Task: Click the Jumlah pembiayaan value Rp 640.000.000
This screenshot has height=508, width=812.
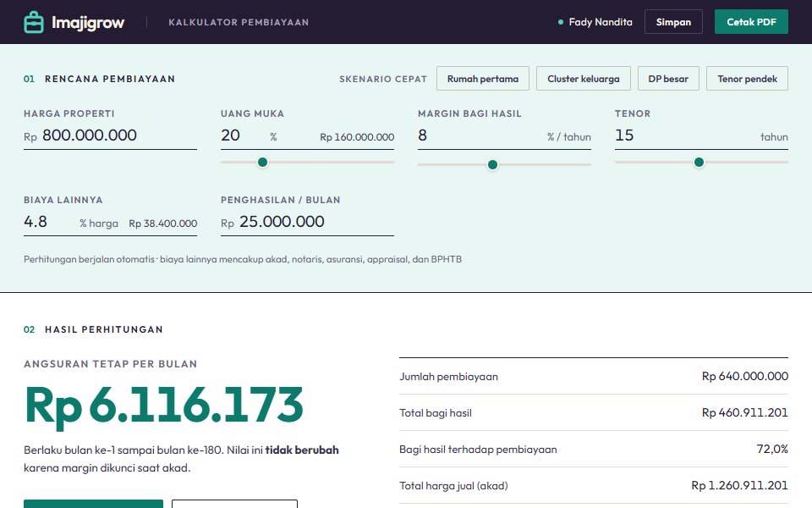Action: tap(744, 376)
